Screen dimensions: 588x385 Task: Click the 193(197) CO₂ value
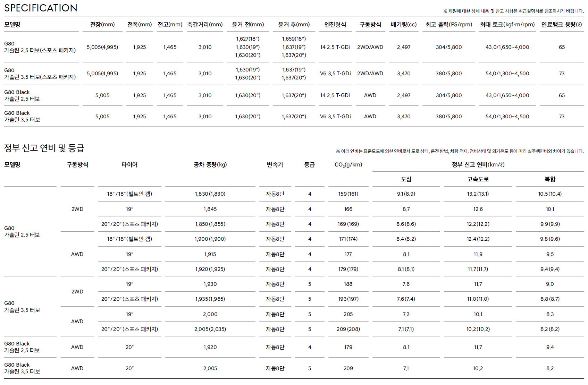click(348, 299)
